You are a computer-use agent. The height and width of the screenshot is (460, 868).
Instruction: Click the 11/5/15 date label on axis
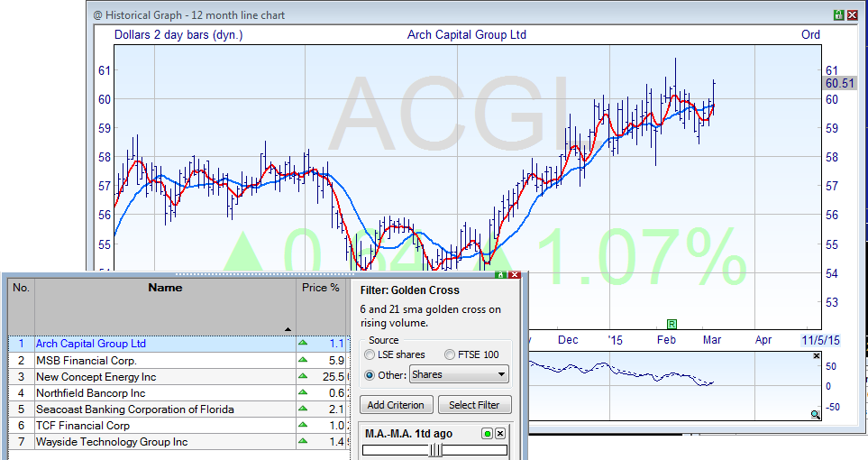click(821, 340)
